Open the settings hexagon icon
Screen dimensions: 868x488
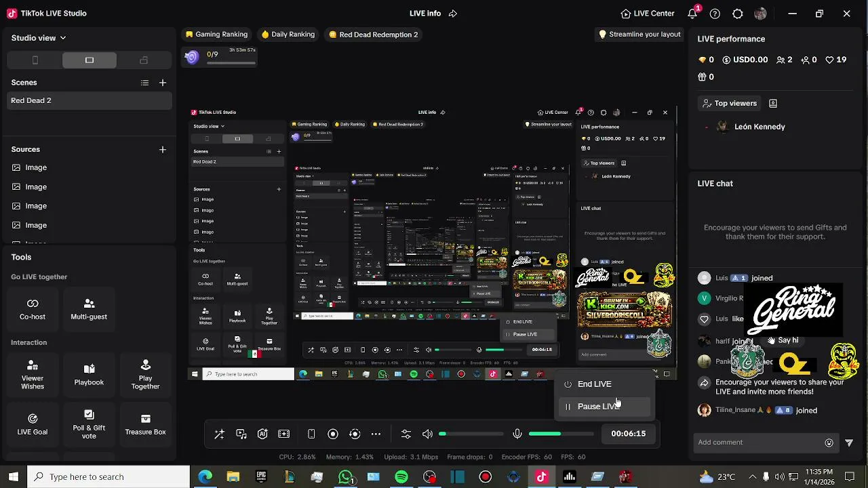coord(738,14)
